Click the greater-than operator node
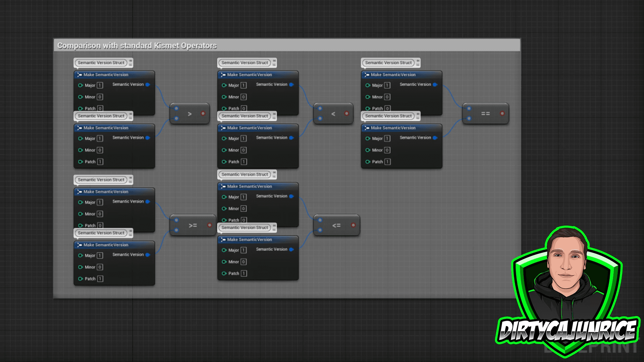Screen dimensions: 644x362 190,114
